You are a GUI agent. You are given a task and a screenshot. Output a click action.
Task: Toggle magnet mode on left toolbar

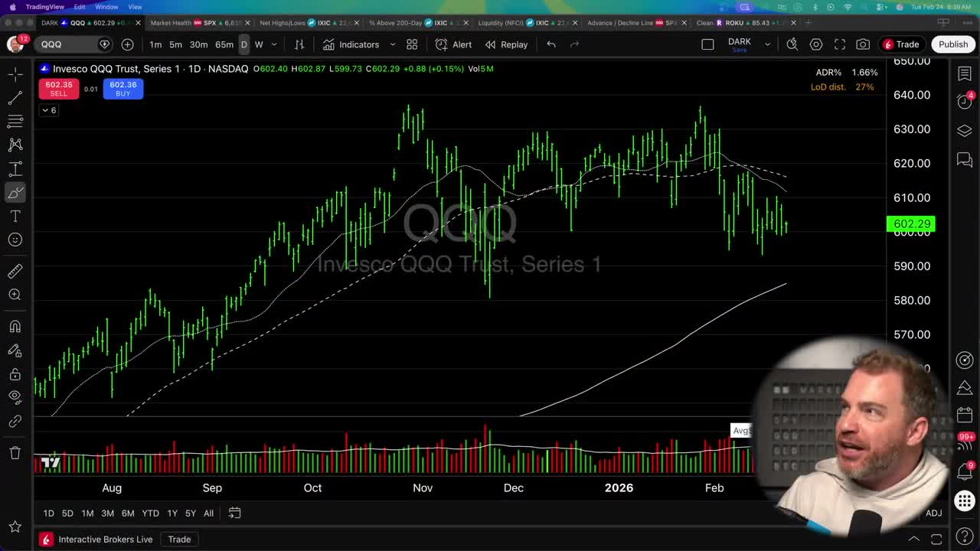pos(15,327)
